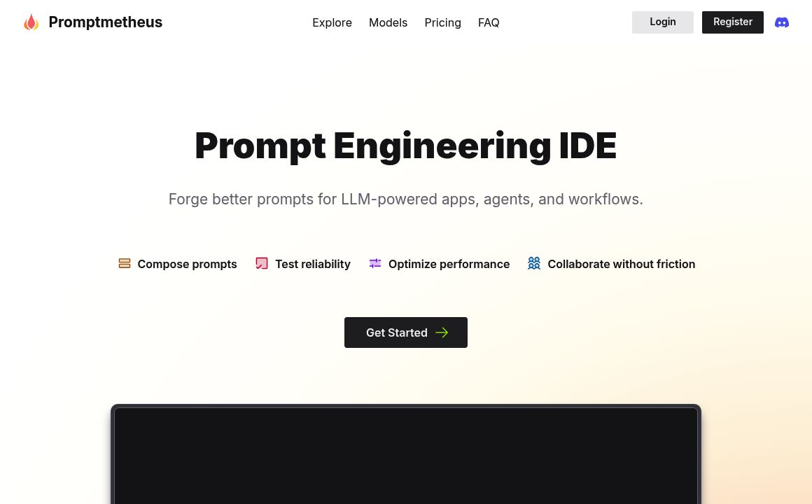The image size is (812, 504).
Task: Click the Test reliability feature label
Action: [x=313, y=264]
